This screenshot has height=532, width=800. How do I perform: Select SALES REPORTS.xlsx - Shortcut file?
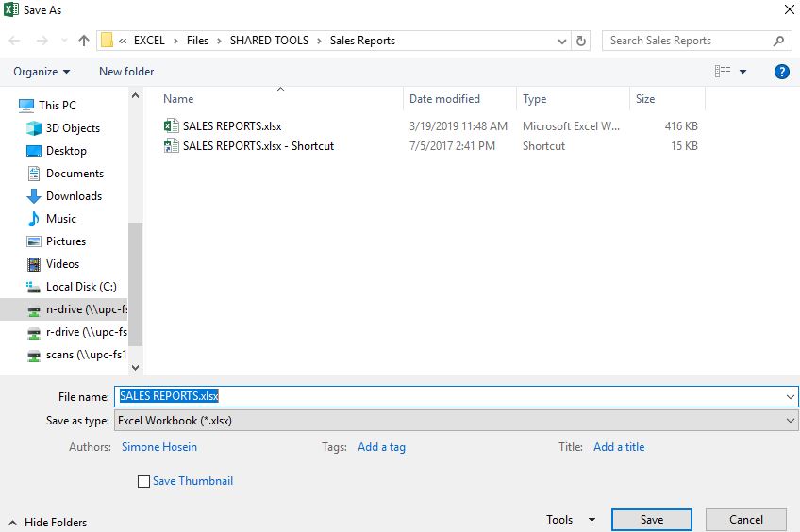click(x=258, y=146)
